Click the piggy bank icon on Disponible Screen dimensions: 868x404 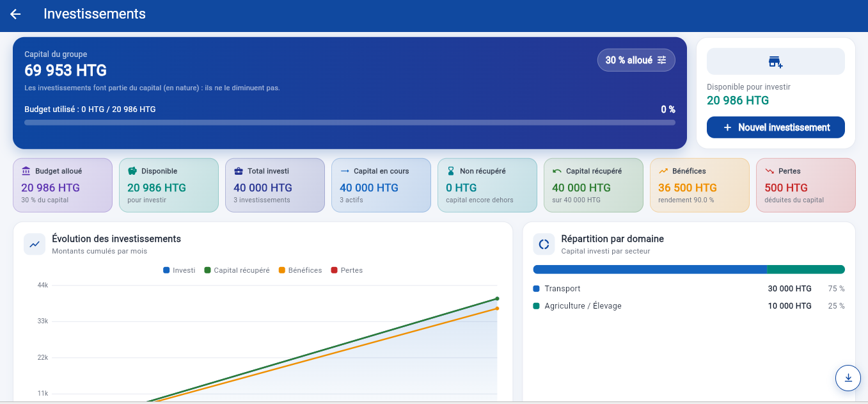pyautogui.click(x=132, y=171)
